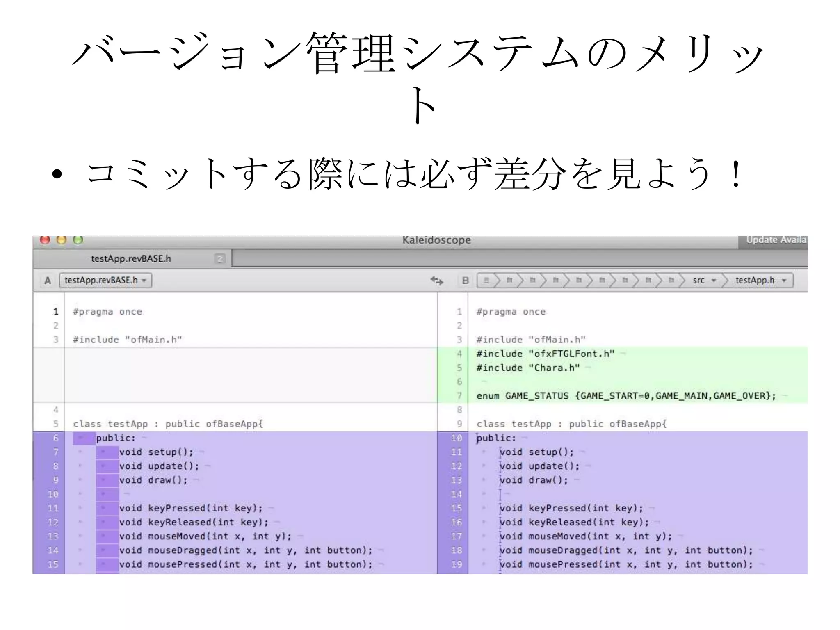Viewport: 840px width, 630px height.
Task: Click the enum GAME_STATUS line
Action: [626, 396]
